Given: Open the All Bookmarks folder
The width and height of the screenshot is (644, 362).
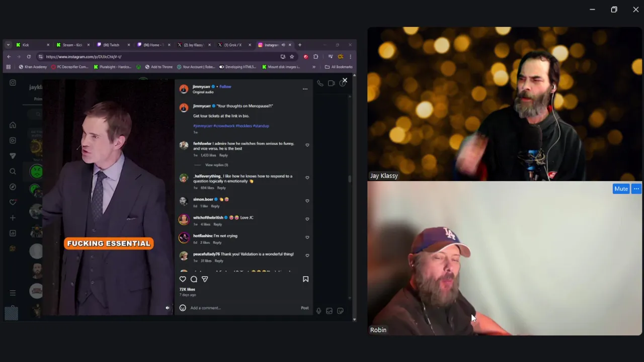Looking at the screenshot, I should (339, 67).
